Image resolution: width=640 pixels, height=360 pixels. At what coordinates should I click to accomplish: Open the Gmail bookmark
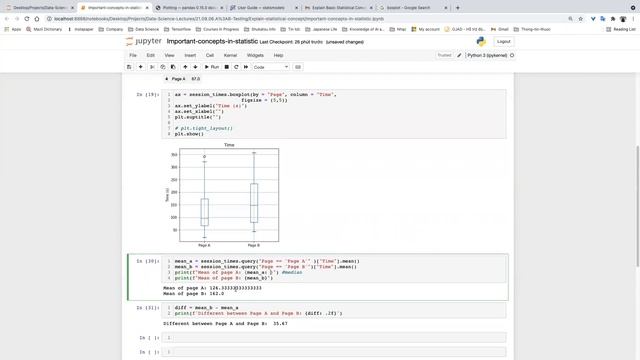500,29
